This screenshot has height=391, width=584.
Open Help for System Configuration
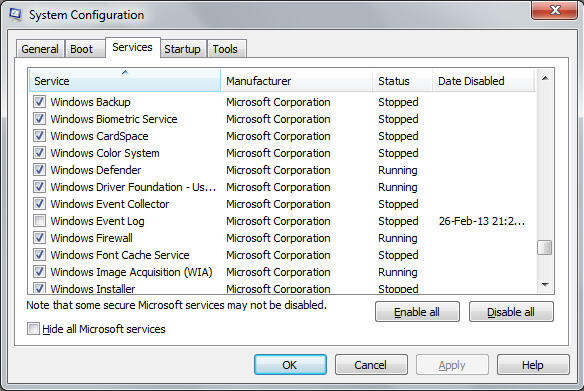pyautogui.click(x=533, y=365)
